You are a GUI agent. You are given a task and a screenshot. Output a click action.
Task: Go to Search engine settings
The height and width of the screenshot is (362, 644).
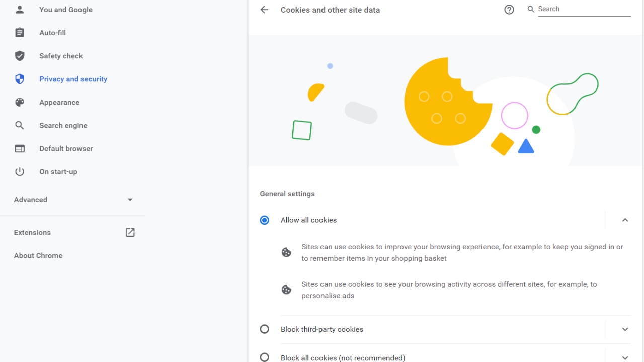tap(63, 125)
